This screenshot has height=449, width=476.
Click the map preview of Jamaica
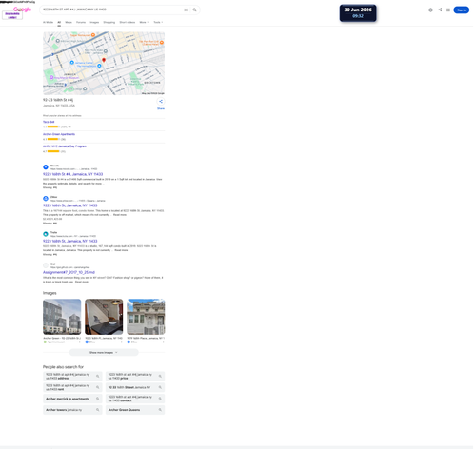[x=105, y=64]
